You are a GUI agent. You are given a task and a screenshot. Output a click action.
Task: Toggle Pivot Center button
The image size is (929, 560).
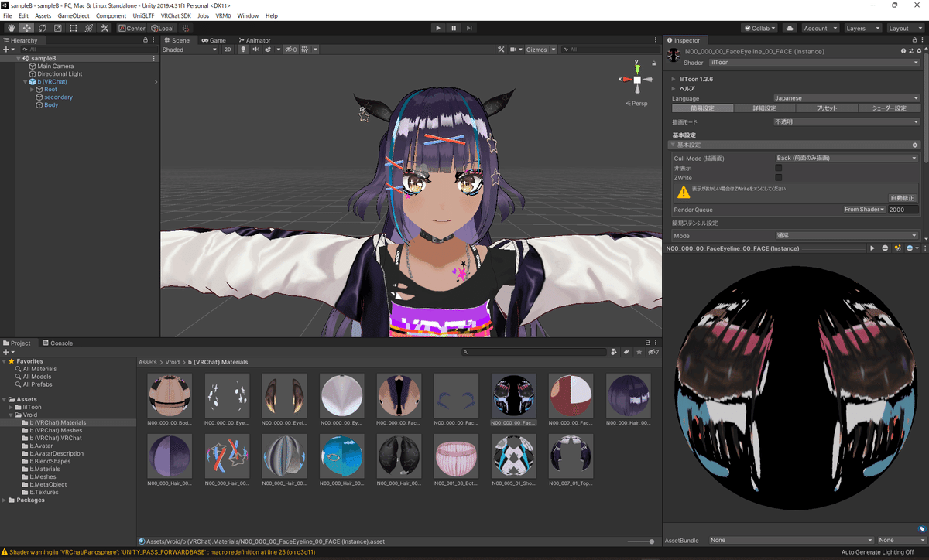(132, 28)
